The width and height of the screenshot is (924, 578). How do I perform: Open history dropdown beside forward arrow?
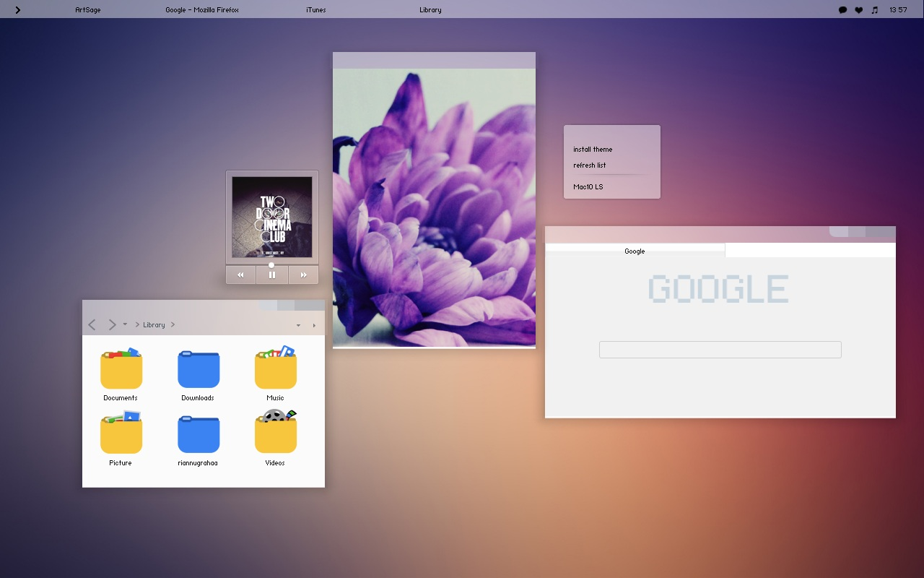(x=125, y=324)
